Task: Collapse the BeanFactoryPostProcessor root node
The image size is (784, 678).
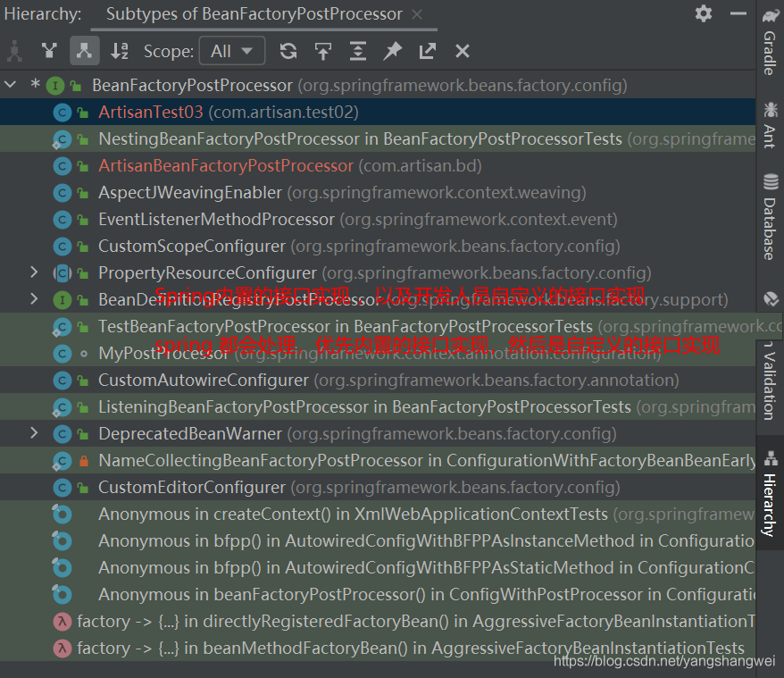Action: coord(11,85)
